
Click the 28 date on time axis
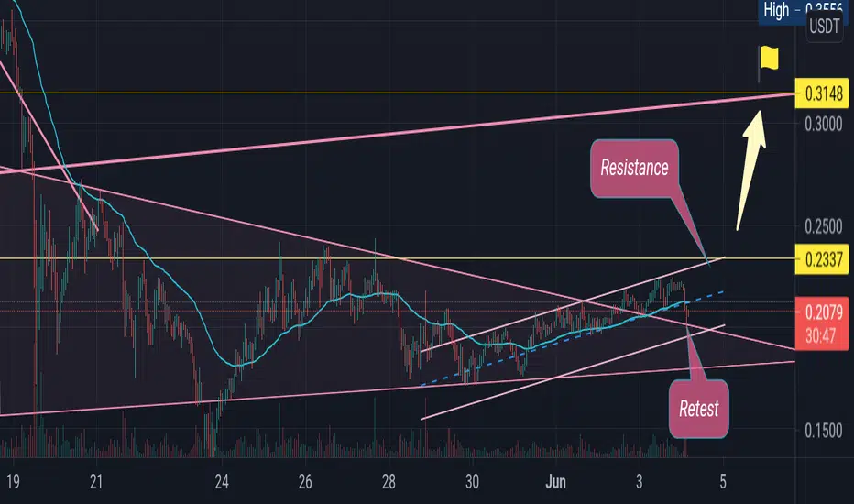tap(389, 482)
